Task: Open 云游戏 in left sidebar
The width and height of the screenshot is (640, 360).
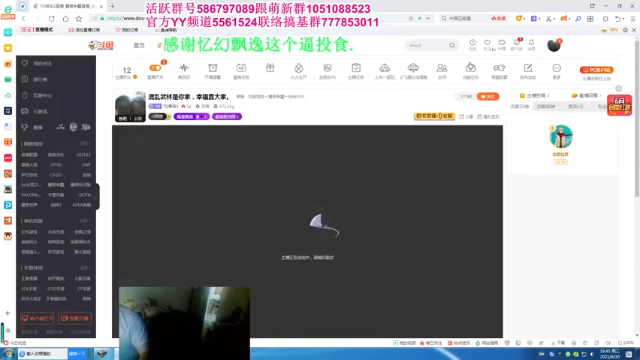Action: [x=35, y=111]
